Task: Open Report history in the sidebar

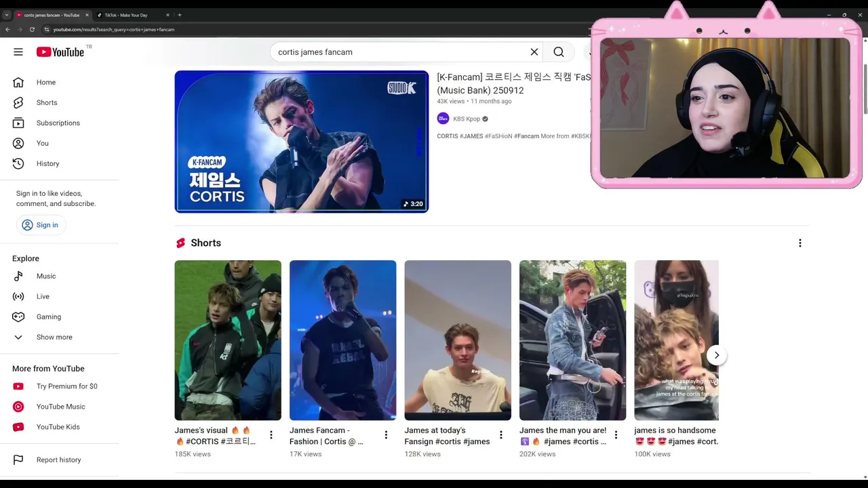Action: pos(60,460)
